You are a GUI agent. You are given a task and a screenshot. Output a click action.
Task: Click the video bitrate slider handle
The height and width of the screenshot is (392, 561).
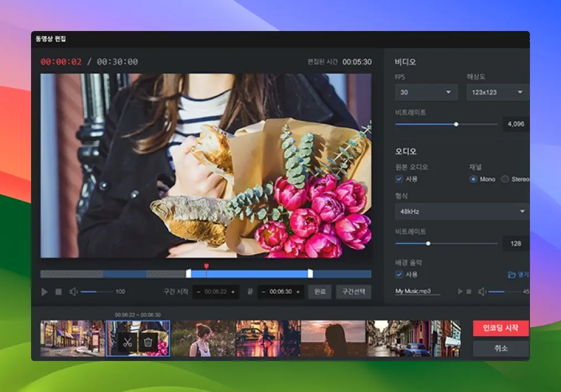click(x=456, y=124)
